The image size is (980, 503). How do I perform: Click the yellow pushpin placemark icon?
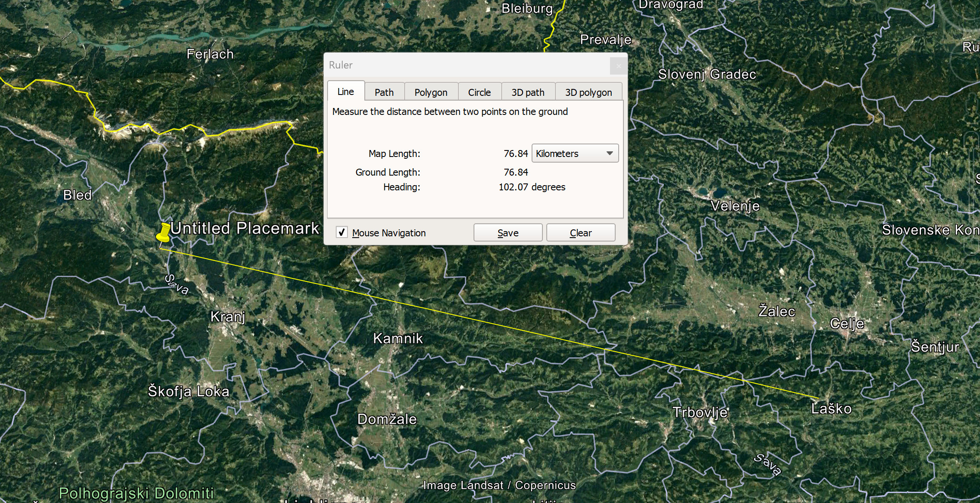coord(164,232)
